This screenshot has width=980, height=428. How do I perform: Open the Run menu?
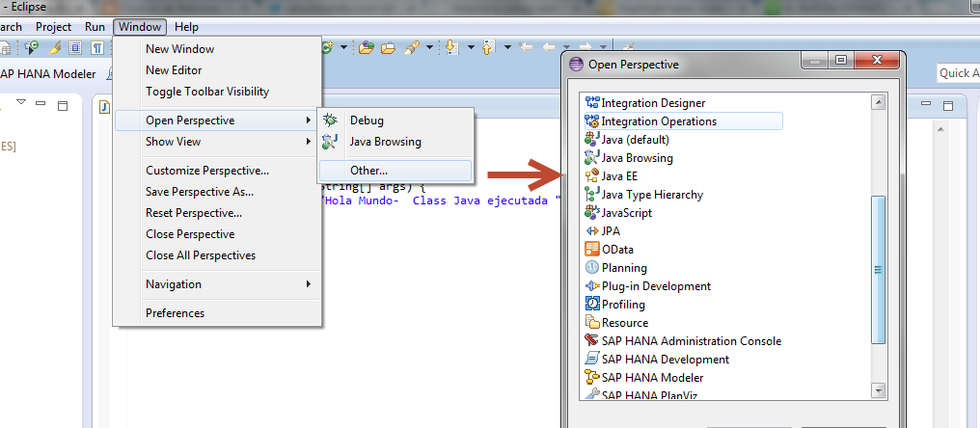(x=95, y=27)
